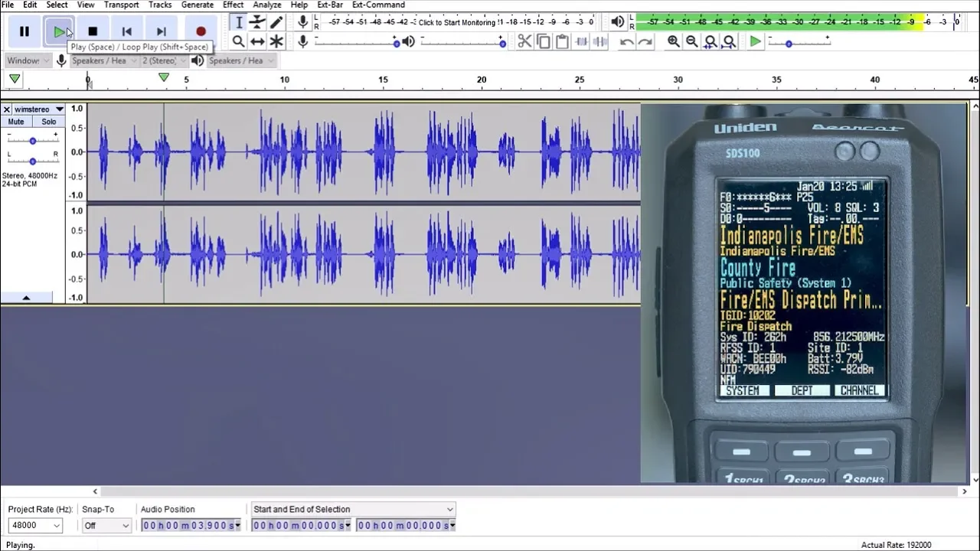Select the Time Shift tool
This screenshot has width=980, height=551.
[258, 41]
